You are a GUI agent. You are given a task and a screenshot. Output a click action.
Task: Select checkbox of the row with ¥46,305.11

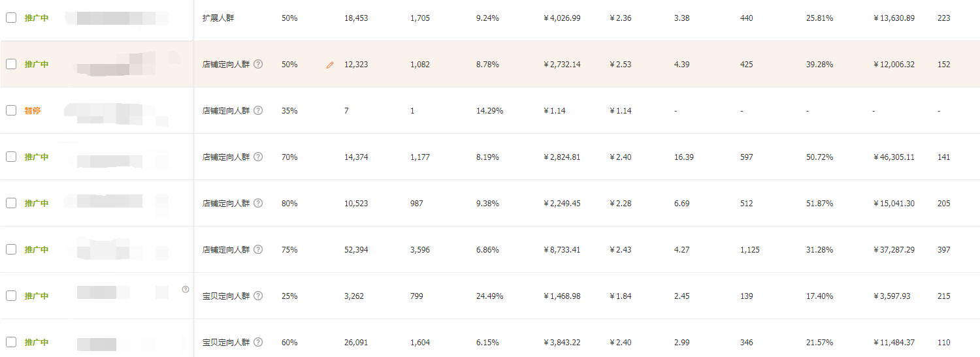click(11, 157)
